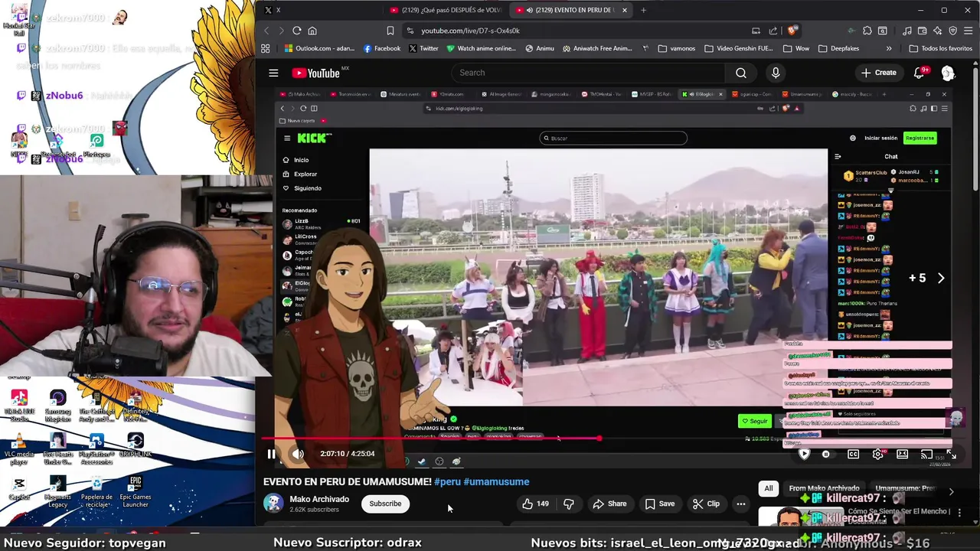Click the address bar URL
This screenshot has height=551, width=980.
470,31
